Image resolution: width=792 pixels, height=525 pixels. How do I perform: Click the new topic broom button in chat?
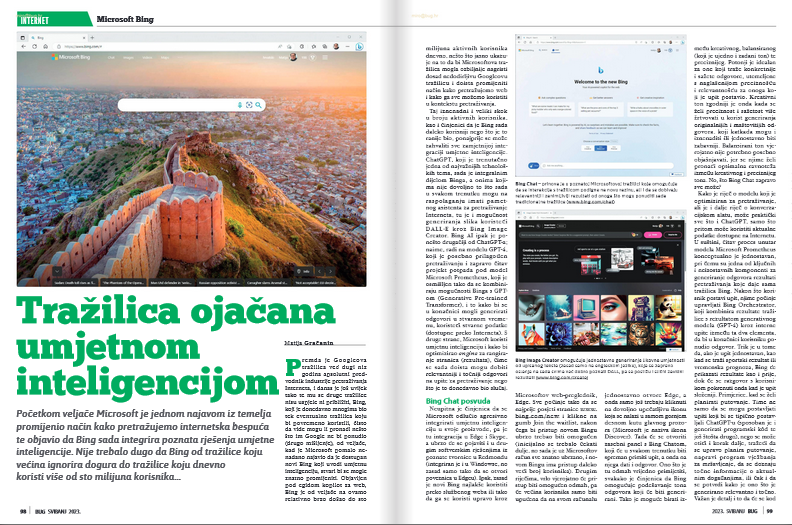pos(533,166)
